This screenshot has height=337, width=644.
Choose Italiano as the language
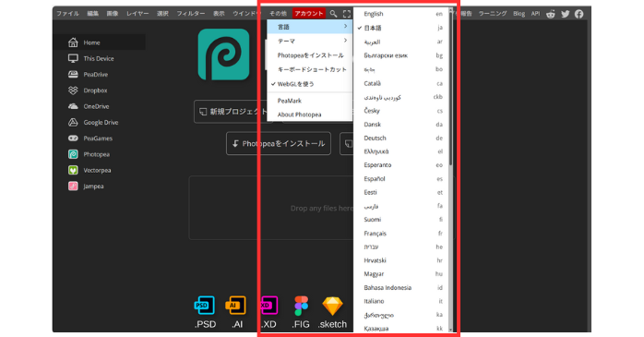pyautogui.click(x=400, y=301)
